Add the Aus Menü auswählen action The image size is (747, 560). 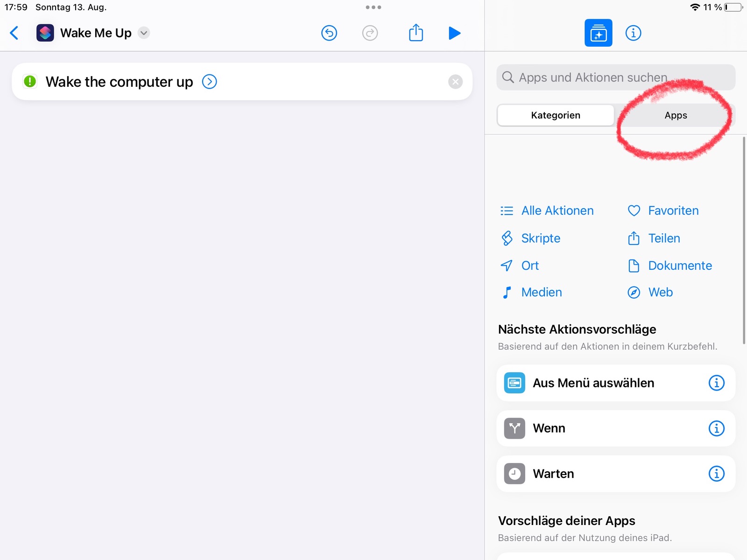coord(593,383)
